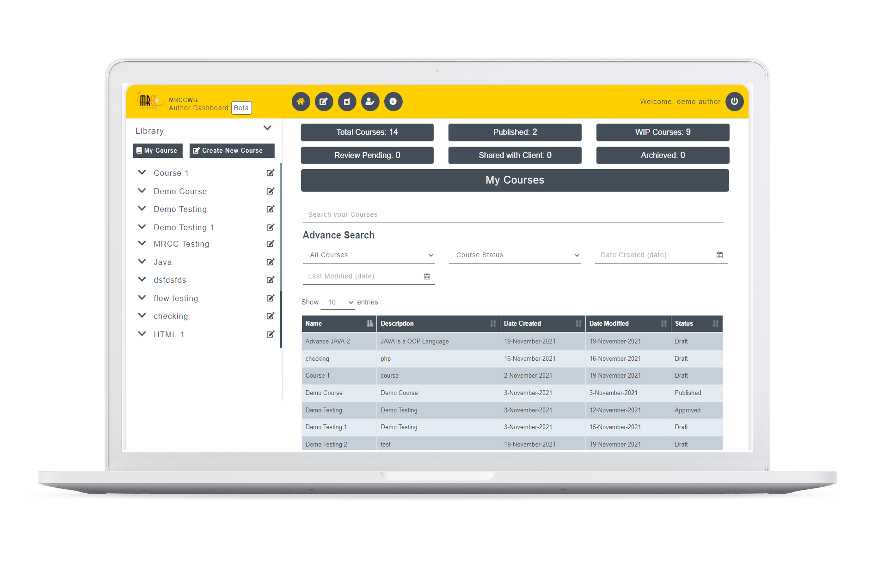The width and height of the screenshot is (882, 588).
Task: Open calendar icon for Date Created
Action: (x=719, y=255)
